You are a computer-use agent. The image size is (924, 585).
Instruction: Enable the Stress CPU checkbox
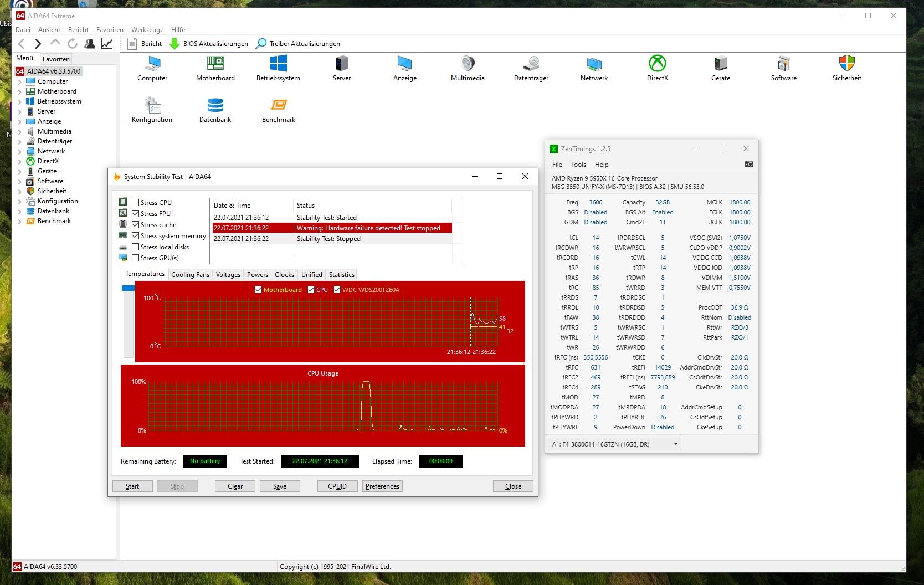[x=136, y=203]
